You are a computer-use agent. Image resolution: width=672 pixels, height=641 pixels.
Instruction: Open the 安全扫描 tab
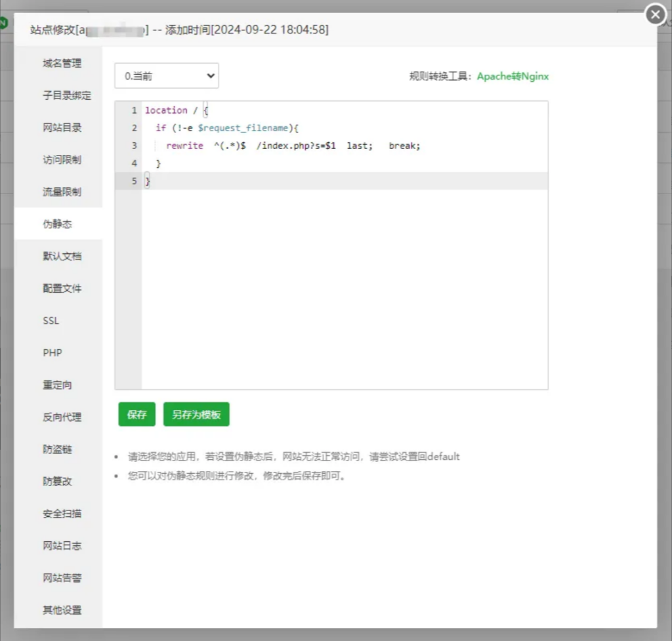(58, 513)
